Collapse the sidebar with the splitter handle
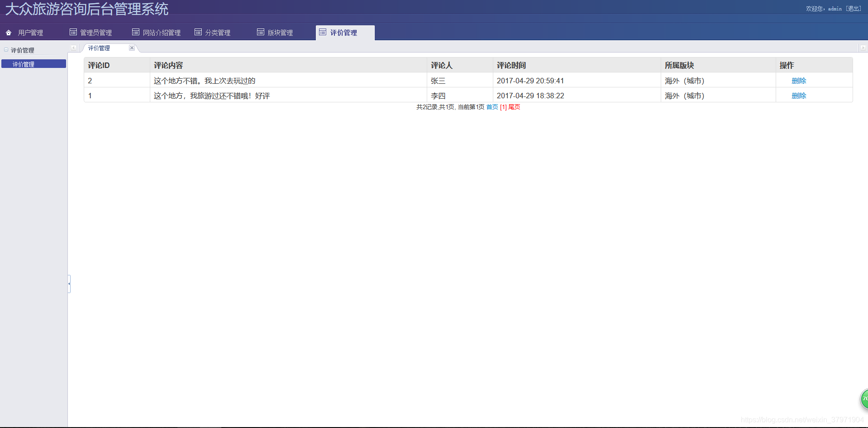Image resolution: width=868 pixels, height=428 pixels. pos(69,284)
